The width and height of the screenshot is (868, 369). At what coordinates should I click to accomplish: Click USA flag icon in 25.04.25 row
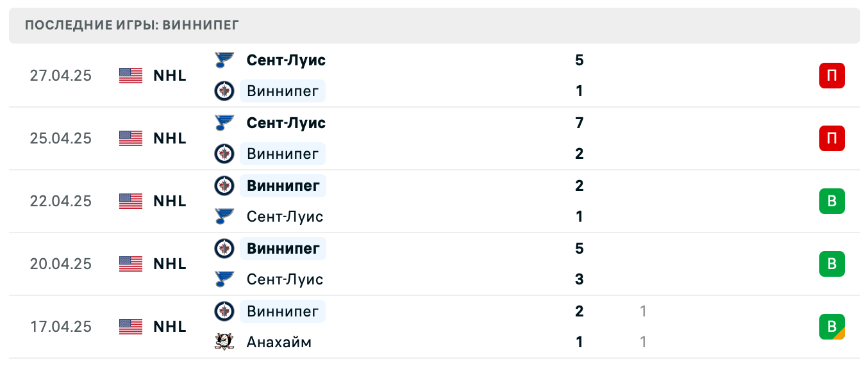click(x=131, y=138)
